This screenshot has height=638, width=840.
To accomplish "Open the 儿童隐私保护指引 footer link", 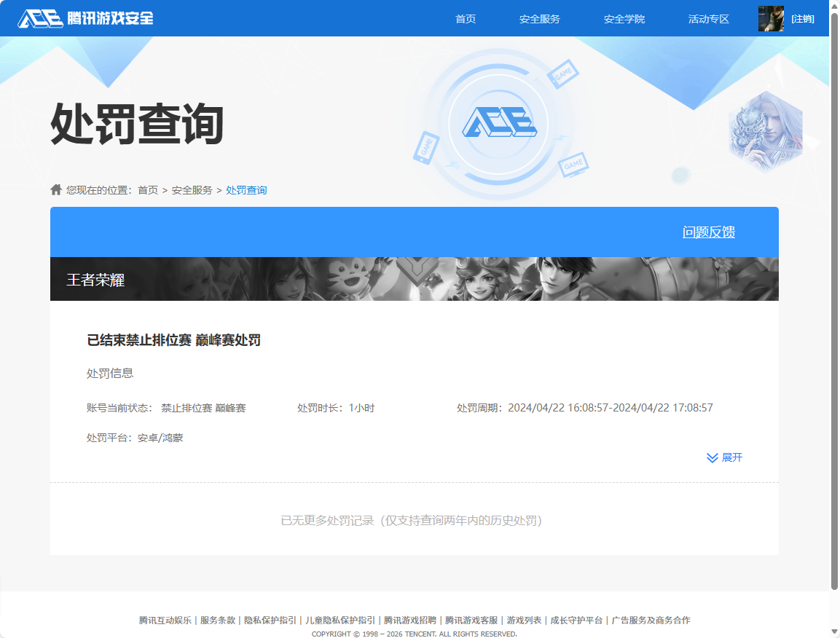I will (339, 620).
